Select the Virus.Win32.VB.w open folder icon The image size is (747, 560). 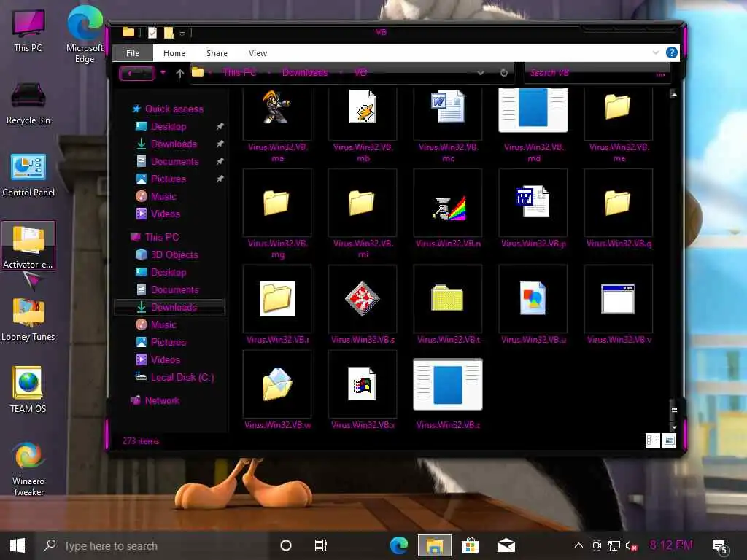(277, 384)
